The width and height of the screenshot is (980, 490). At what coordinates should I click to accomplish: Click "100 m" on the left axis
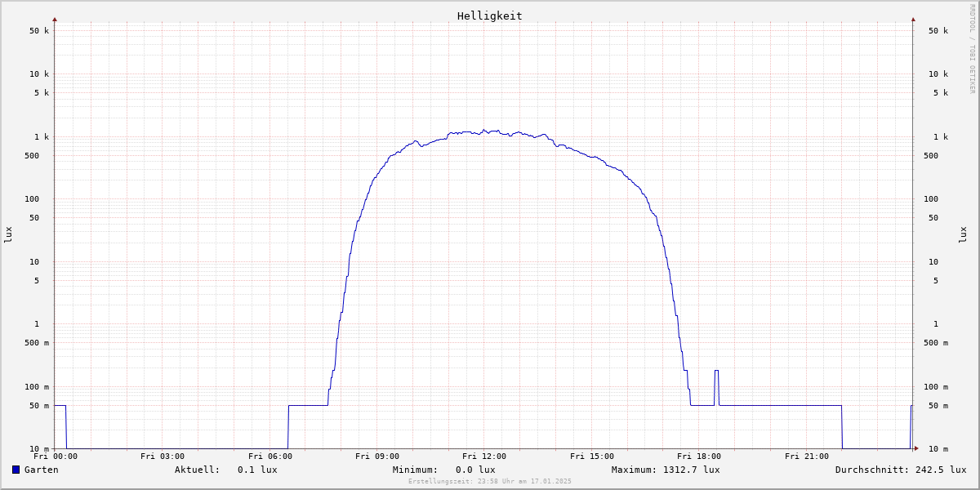click(x=37, y=386)
